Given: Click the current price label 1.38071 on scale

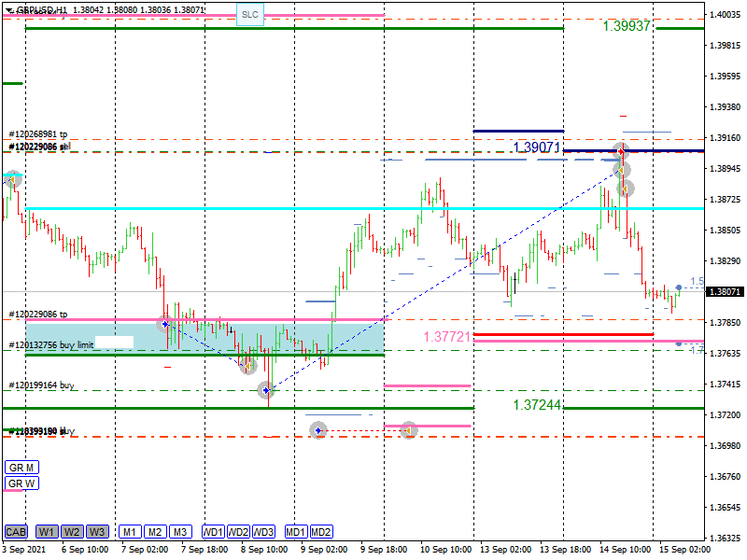Looking at the screenshot, I should click(x=726, y=292).
